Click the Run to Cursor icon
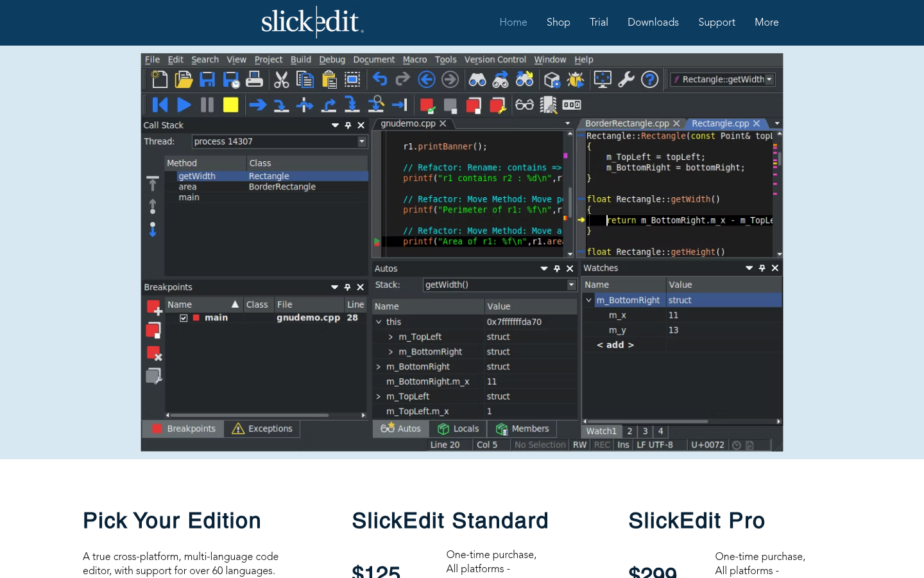 [x=399, y=105]
